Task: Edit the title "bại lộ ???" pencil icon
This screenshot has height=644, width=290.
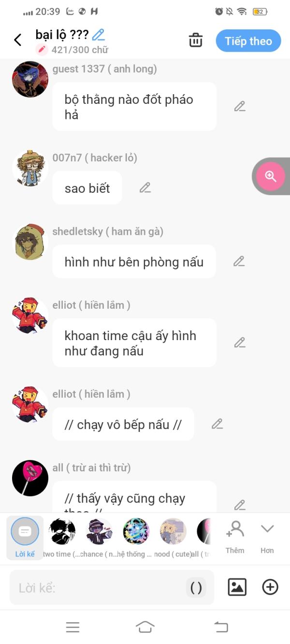Action: point(99,35)
